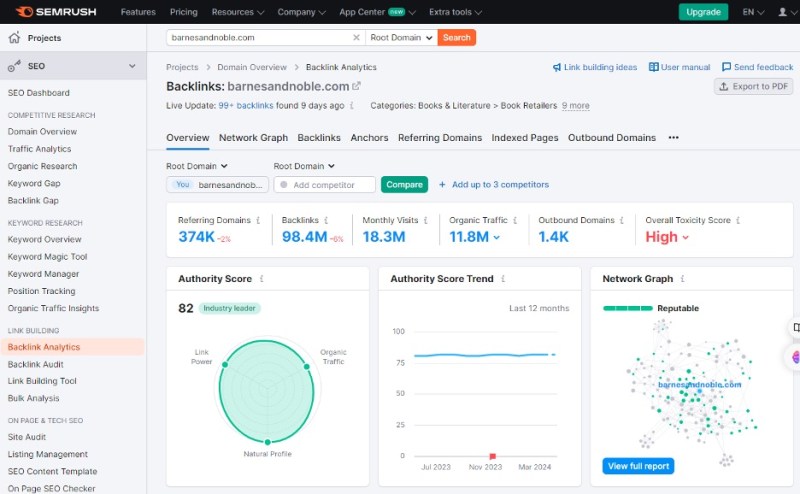Open Root Domain dropdown above your domain
The height and width of the screenshot is (494, 800).
point(197,166)
